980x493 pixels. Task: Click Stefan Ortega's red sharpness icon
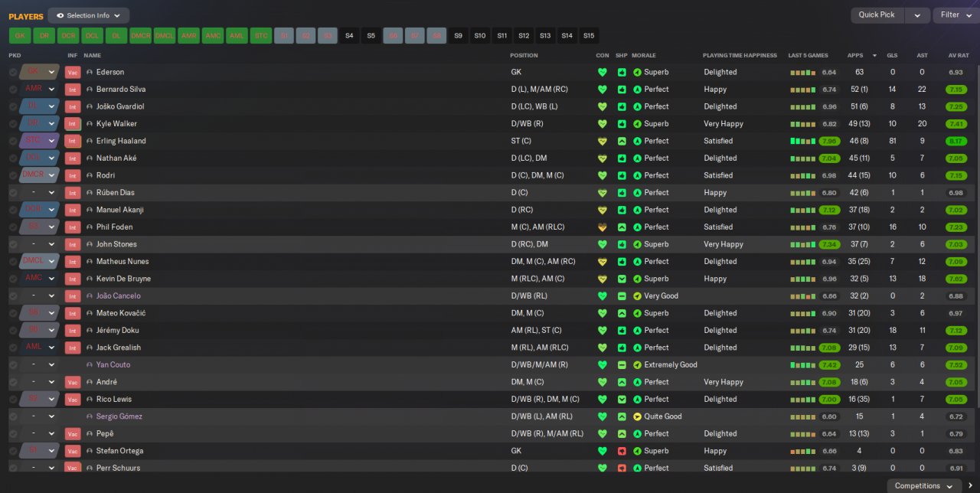(x=622, y=451)
